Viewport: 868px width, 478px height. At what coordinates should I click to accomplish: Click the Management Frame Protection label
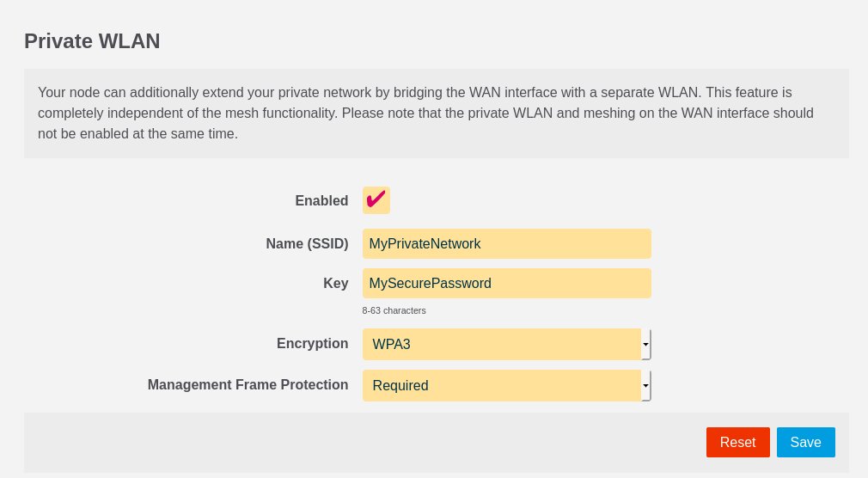[x=248, y=385]
